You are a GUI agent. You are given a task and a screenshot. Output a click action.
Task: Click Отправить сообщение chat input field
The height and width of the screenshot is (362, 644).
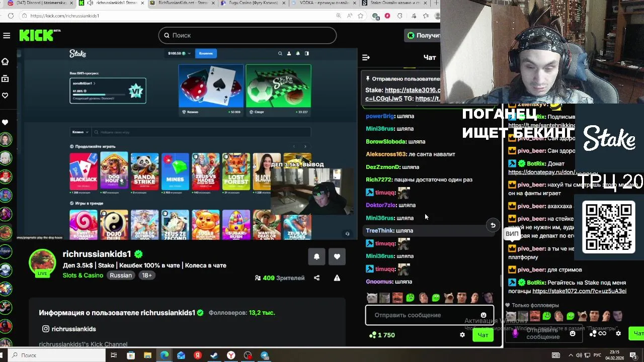(429, 315)
